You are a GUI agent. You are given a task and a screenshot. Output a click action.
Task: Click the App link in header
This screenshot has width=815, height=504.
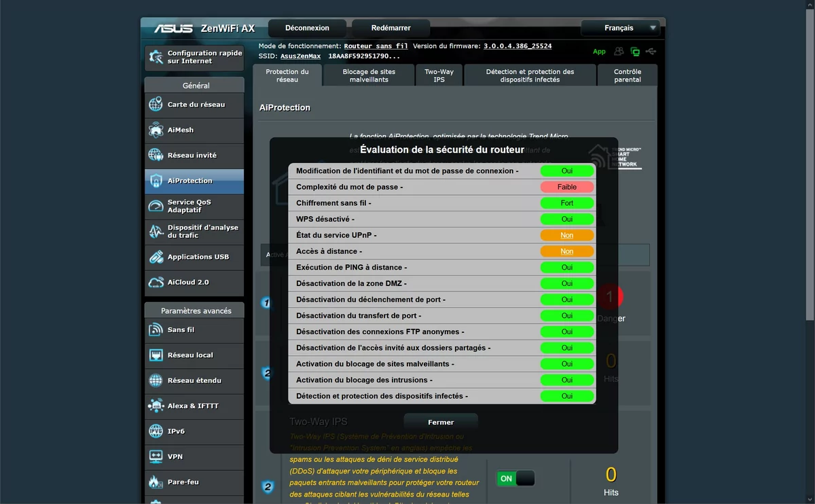pos(599,52)
